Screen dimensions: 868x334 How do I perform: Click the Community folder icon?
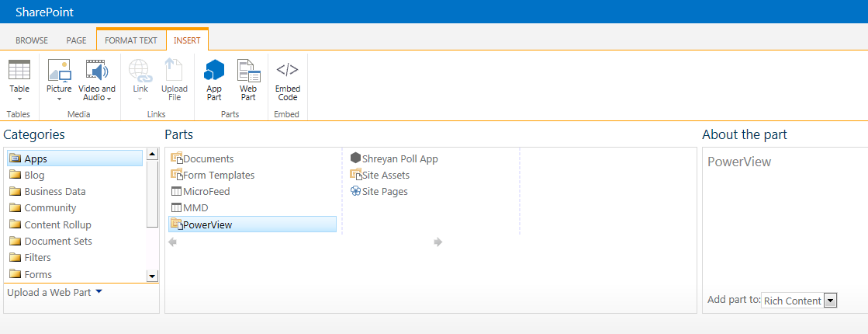(15, 207)
